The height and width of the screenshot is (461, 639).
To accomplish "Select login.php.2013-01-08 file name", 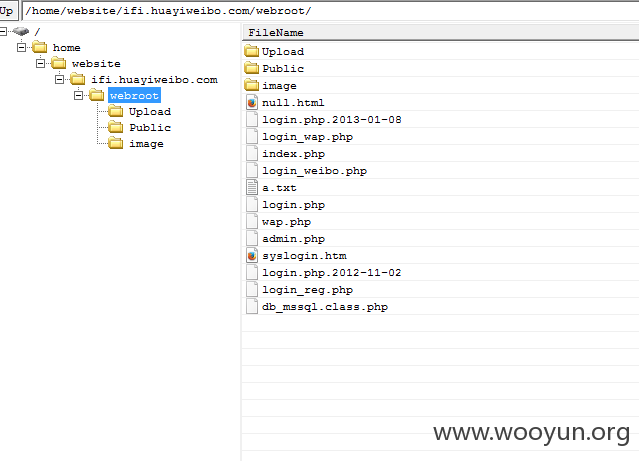I will click(x=332, y=120).
